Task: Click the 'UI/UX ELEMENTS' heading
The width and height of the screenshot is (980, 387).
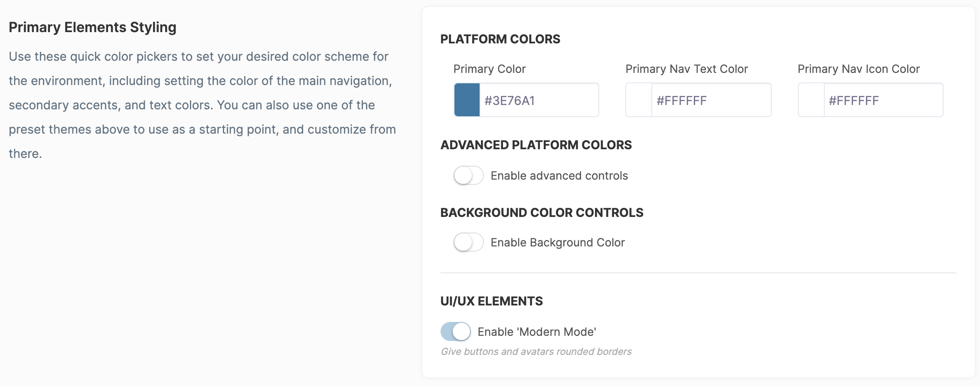Action: click(492, 301)
